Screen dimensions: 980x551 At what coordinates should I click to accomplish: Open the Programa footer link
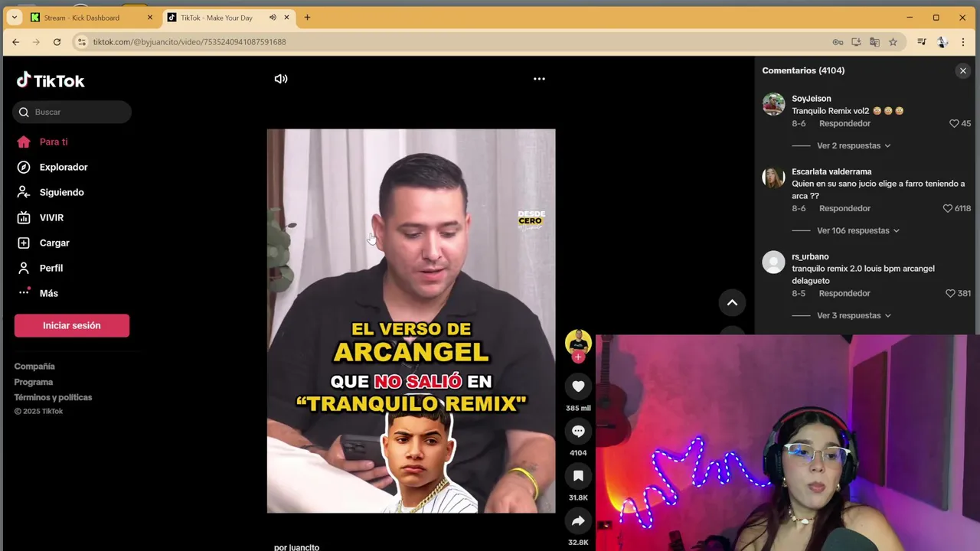[34, 382]
